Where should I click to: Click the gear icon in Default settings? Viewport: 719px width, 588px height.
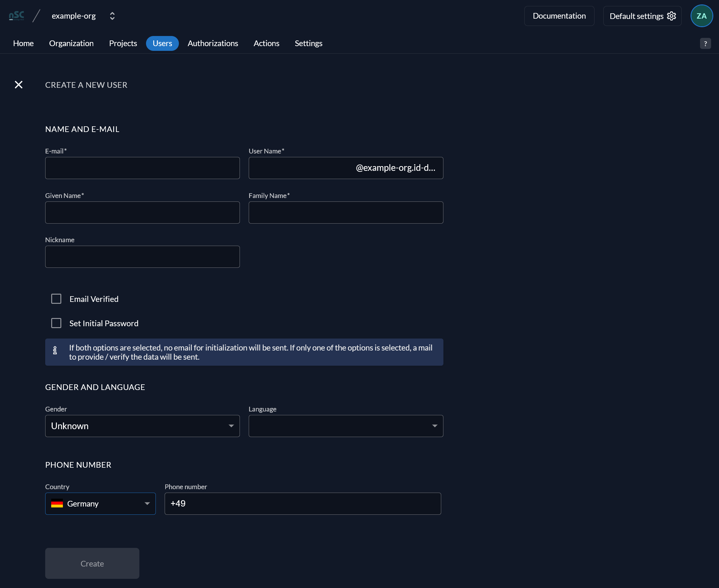click(671, 16)
